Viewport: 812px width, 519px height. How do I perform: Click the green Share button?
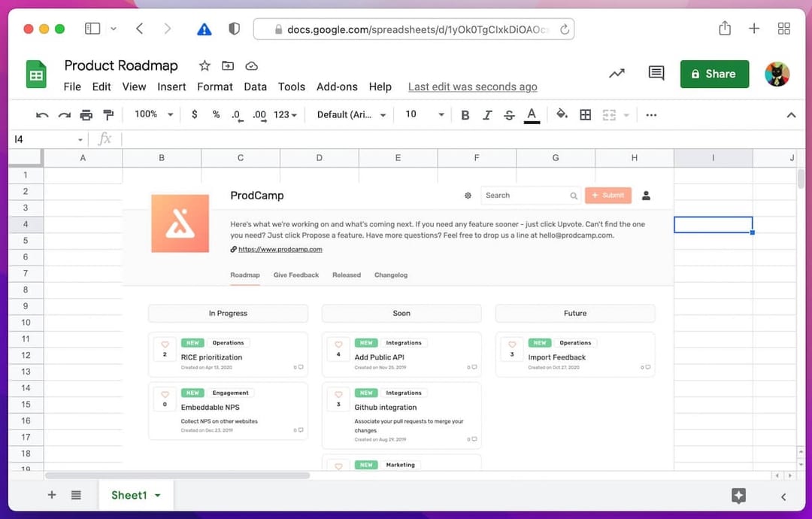(x=714, y=74)
